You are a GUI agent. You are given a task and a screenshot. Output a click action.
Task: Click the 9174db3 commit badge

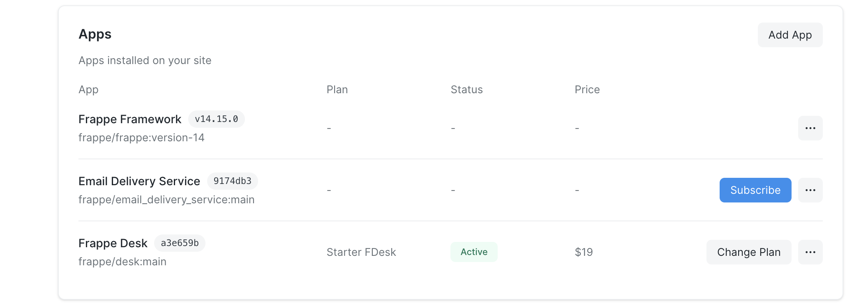coord(233,181)
